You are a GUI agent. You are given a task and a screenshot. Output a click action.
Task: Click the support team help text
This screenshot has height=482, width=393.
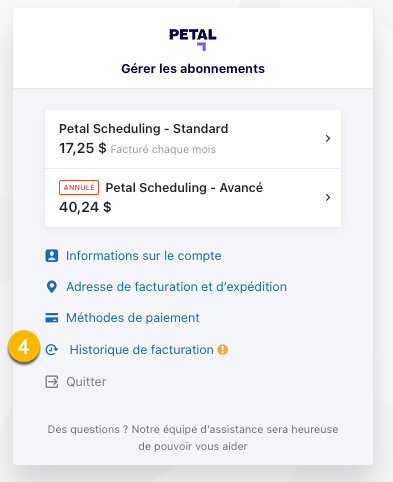[x=193, y=438]
